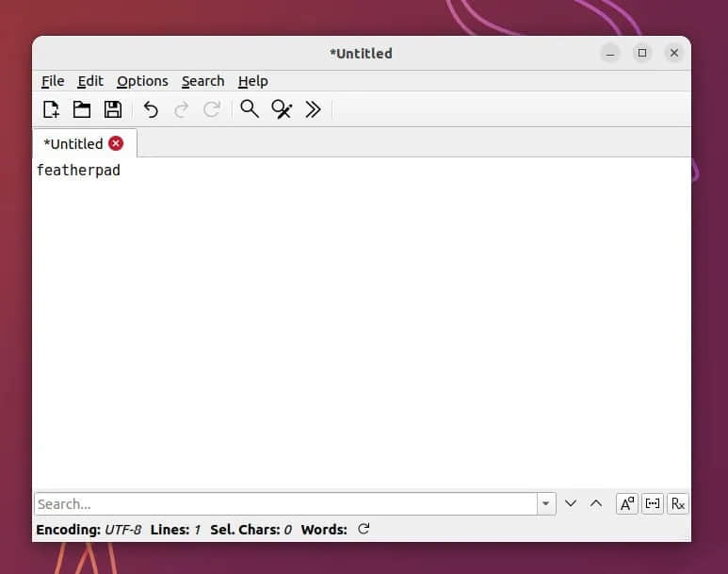Click the magnifying glass Find icon
Image resolution: width=728 pixels, height=574 pixels.
click(x=250, y=109)
